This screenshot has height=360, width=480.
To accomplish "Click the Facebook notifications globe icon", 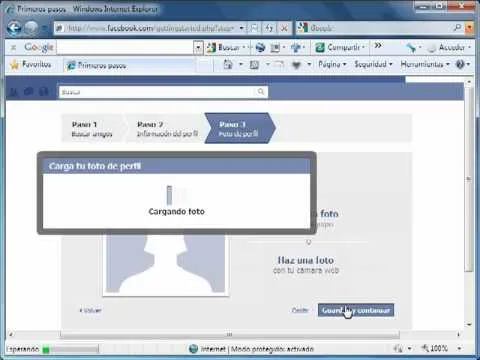I will (x=44, y=91).
